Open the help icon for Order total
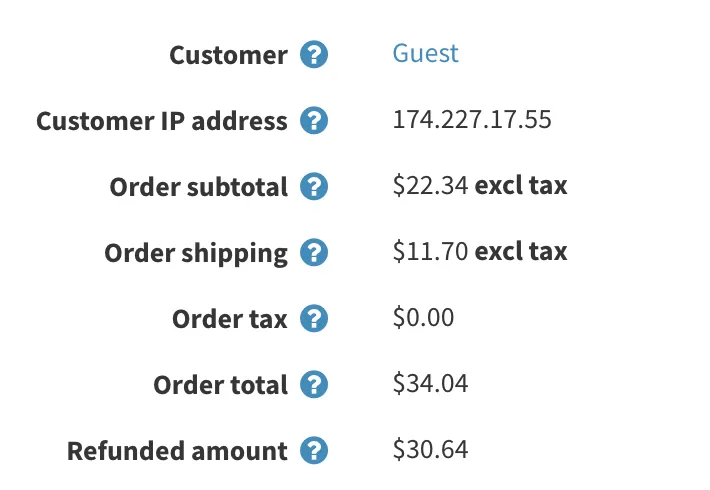The width and height of the screenshot is (710, 490). pos(314,384)
